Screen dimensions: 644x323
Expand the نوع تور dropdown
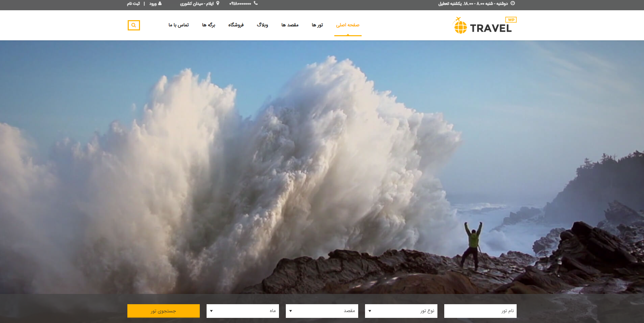point(401,311)
